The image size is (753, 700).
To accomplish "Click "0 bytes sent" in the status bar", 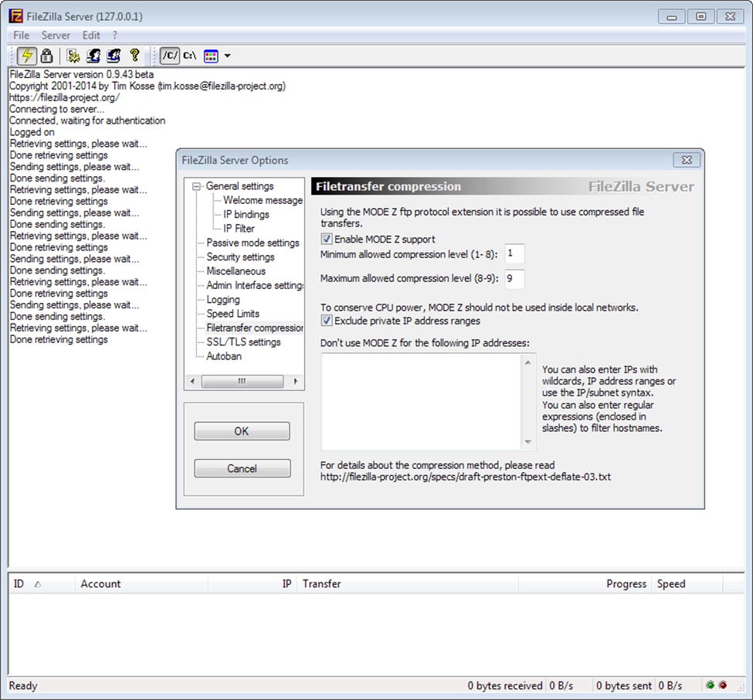I will pos(624,685).
